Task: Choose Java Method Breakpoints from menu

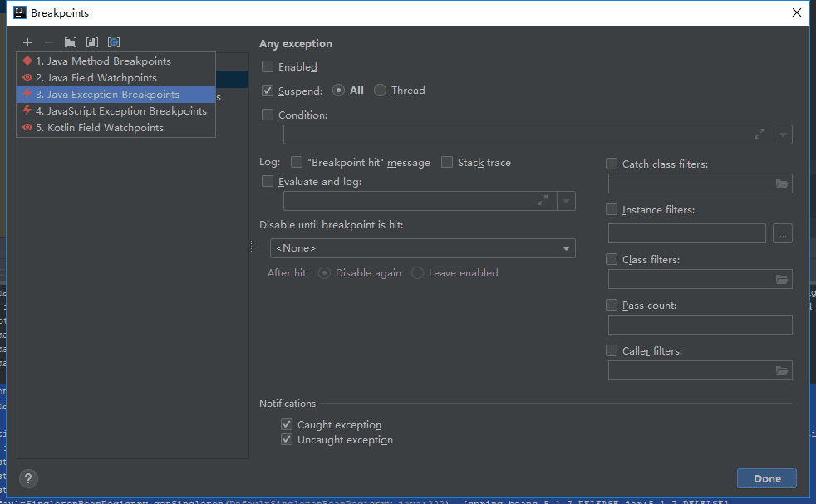Action: [x=103, y=61]
